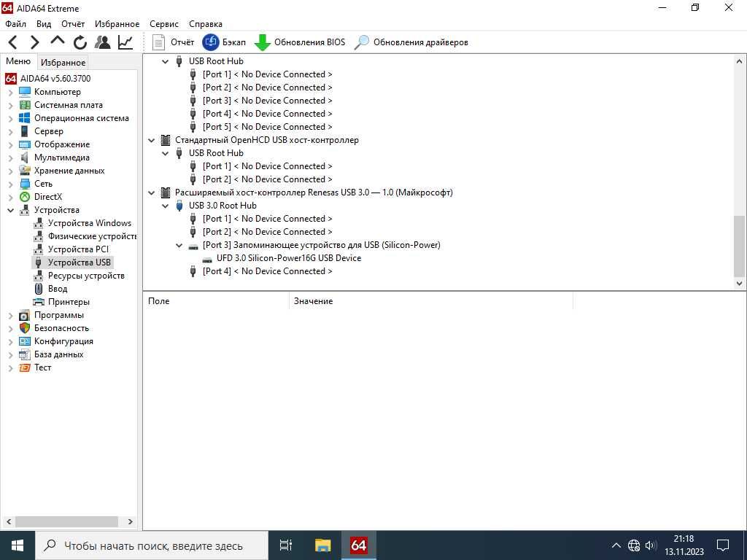Viewport: 747px width, 560px height.
Task: Refresh the view with the circular arrow icon
Action: coord(80,42)
